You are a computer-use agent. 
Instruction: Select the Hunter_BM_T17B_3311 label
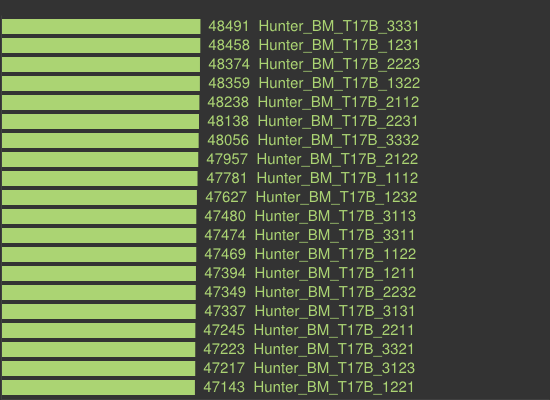pyautogui.click(x=335, y=235)
